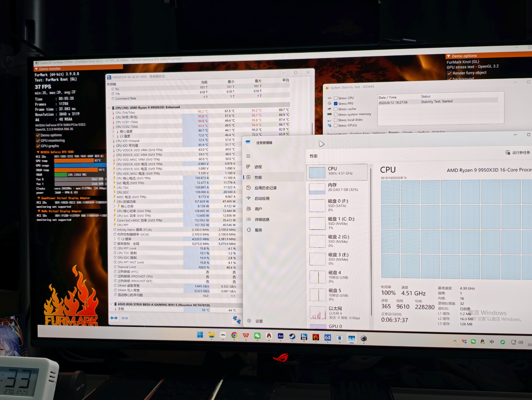Collapse the NVIDIA GeForce RTX 5080 section in FurMark
The image size is (532, 400).
[x=38, y=152]
